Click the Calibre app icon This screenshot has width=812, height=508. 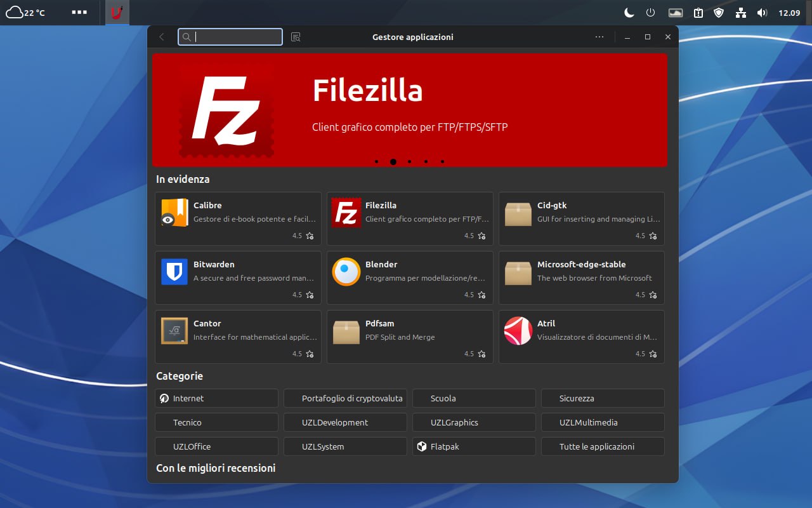[174, 213]
